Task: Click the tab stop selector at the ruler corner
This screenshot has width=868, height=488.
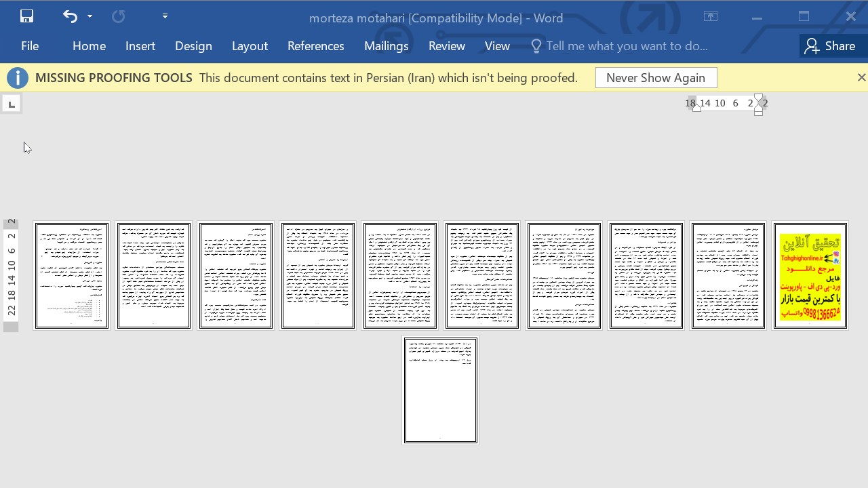Action: (x=12, y=104)
